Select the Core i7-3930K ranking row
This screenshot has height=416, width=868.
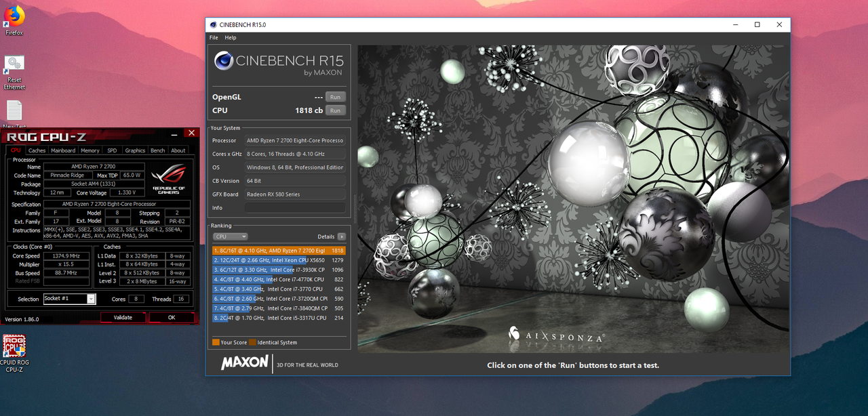coord(279,270)
